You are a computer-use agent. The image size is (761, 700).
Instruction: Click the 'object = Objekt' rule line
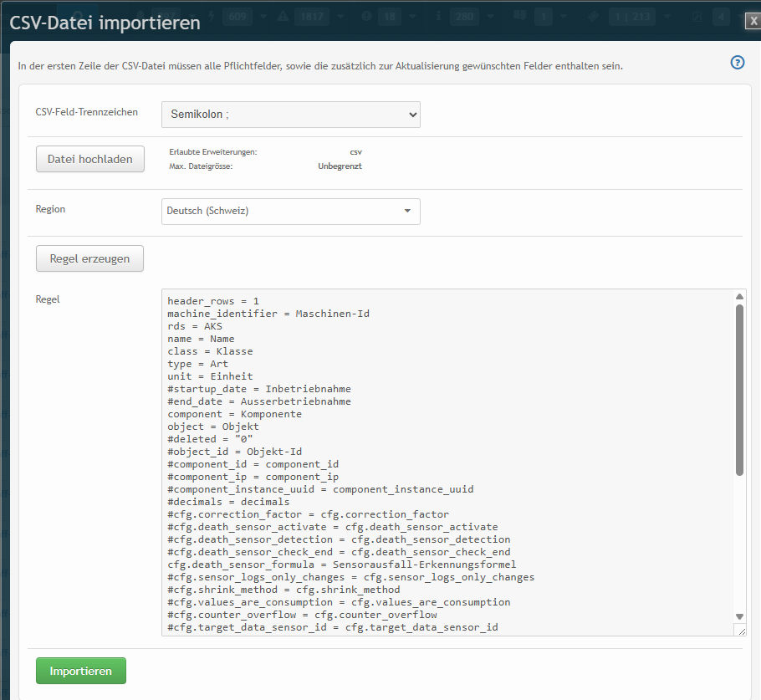click(213, 427)
